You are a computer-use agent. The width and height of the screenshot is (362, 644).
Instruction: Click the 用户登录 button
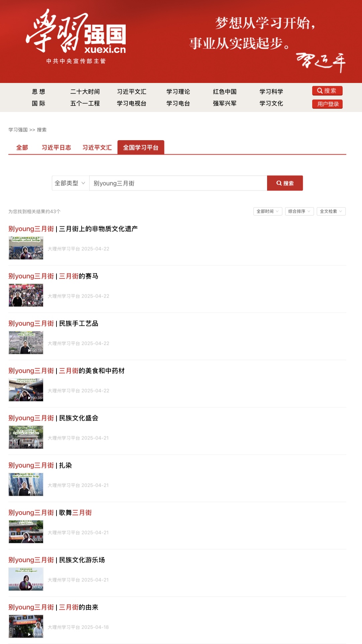[x=327, y=104]
